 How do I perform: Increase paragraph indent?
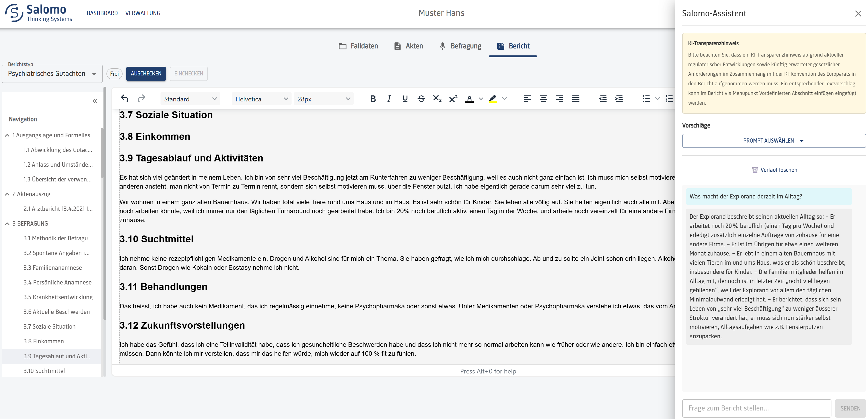tap(619, 99)
